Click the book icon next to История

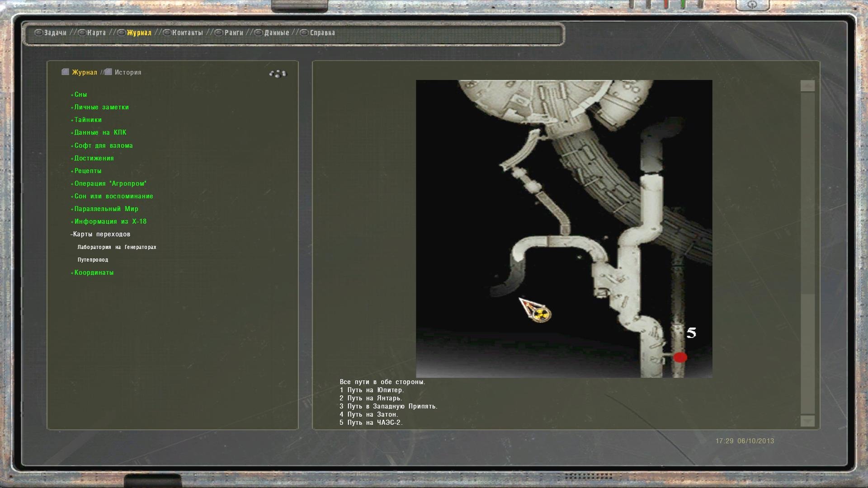pyautogui.click(x=108, y=72)
